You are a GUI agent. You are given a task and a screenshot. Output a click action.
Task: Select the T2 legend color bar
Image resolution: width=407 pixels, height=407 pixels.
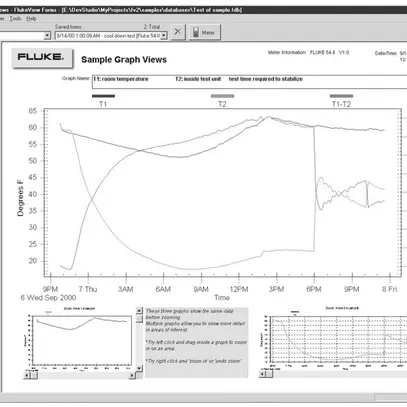(x=222, y=96)
